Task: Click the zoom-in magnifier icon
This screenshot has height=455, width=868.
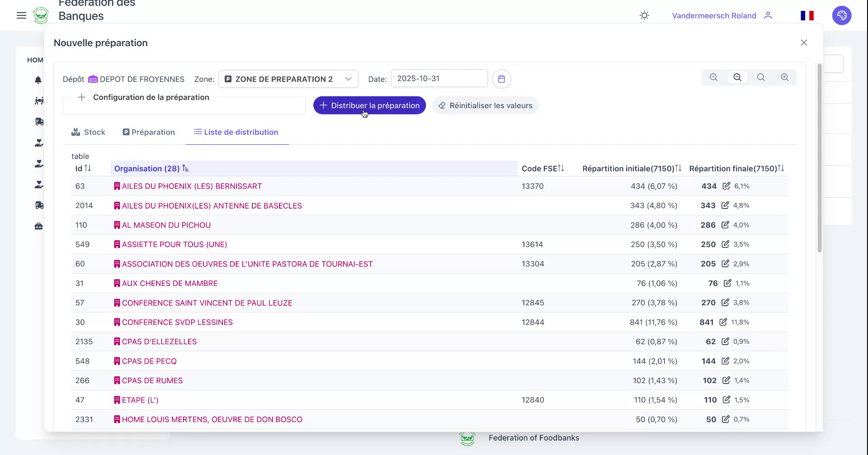Action: 785,77
